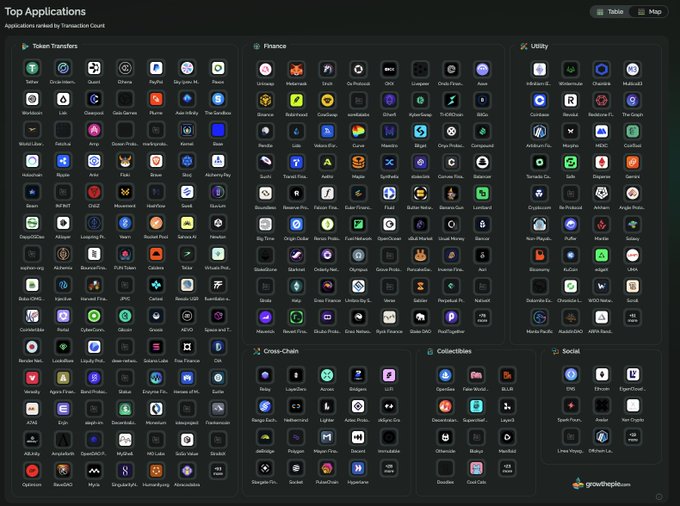The image size is (680, 506).
Task: Select the Tornado Cash icon
Action: [x=539, y=163]
